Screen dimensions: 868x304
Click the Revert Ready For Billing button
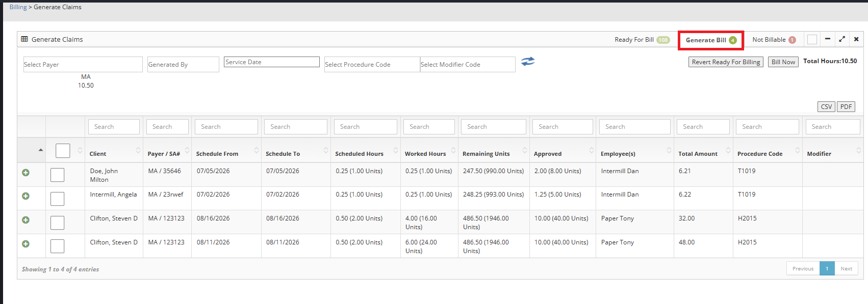tap(726, 62)
